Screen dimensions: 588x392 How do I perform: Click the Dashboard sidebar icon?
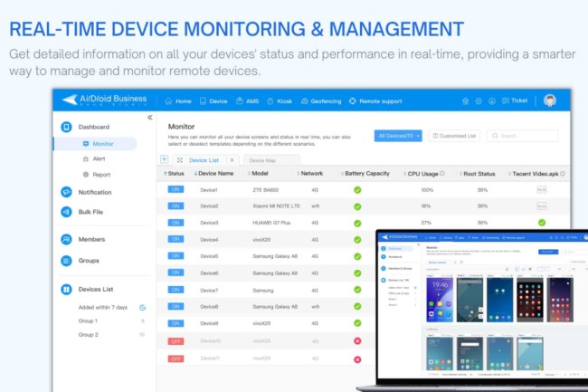66,127
